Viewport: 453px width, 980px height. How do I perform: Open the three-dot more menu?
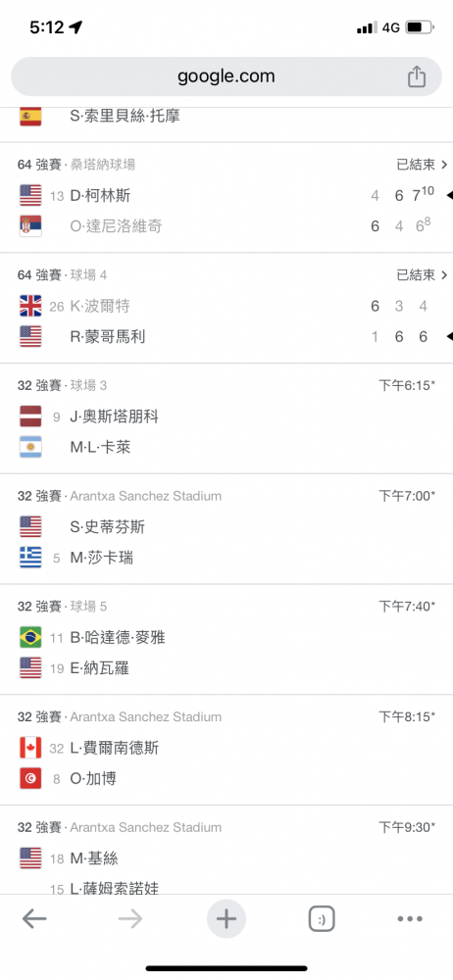coord(410,919)
